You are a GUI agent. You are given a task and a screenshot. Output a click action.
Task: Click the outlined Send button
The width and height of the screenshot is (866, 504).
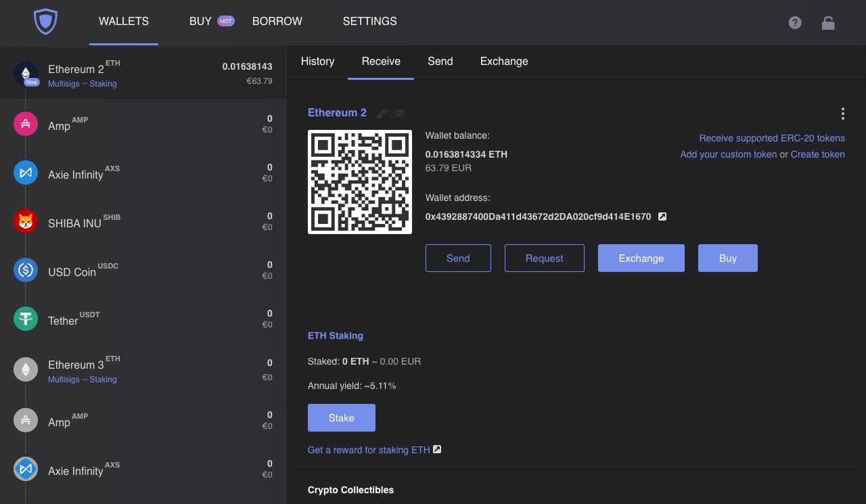[458, 258]
